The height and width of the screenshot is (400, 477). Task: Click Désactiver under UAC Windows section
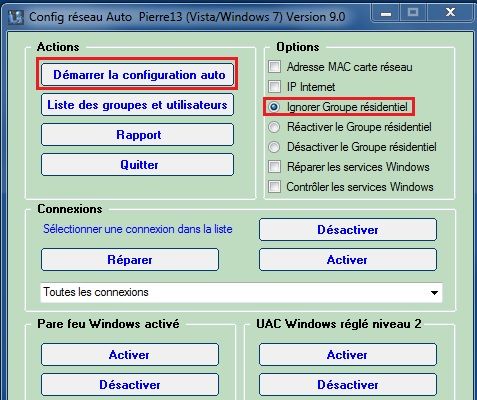coord(348,384)
